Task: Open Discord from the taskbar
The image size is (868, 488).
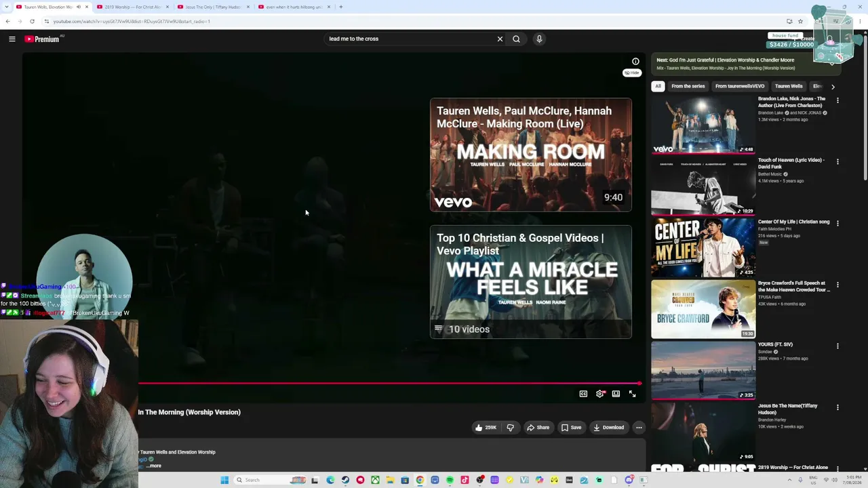Action: click(629, 480)
